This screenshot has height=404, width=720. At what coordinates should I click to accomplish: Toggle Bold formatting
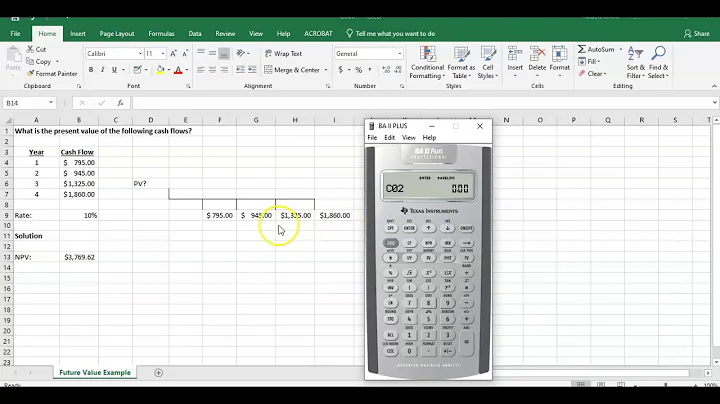[91, 70]
